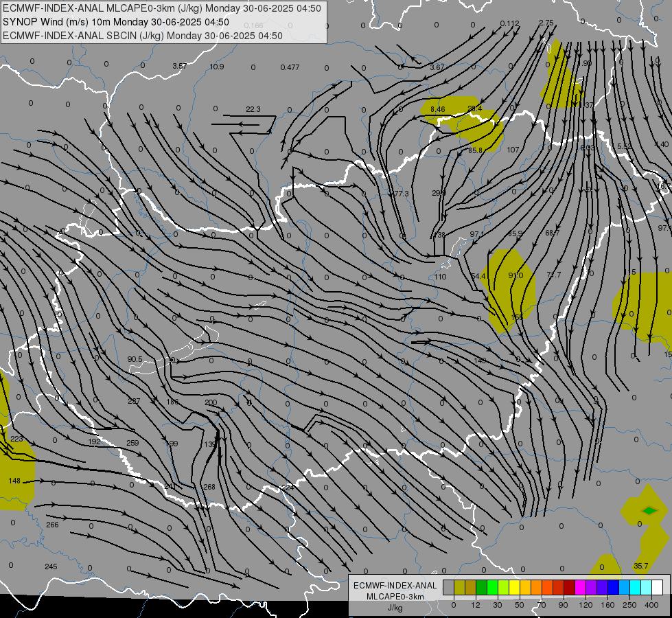
Task: Click the legend tick value 250
Action: coord(629,605)
